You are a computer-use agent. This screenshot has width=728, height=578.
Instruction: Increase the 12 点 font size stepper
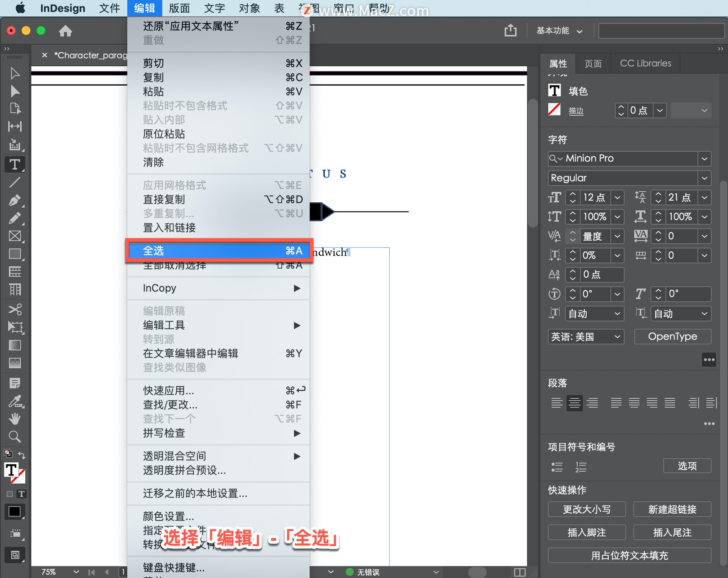coord(573,194)
